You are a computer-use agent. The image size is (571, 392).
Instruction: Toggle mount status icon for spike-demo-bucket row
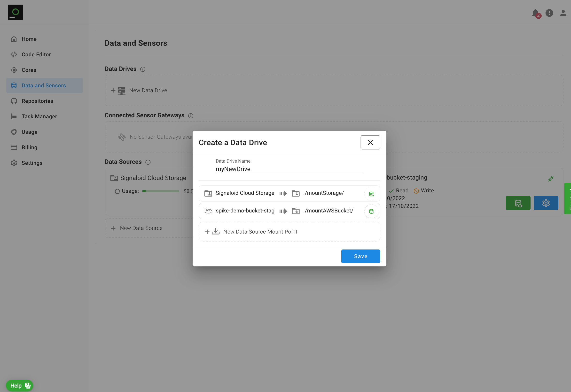[x=371, y=211]
